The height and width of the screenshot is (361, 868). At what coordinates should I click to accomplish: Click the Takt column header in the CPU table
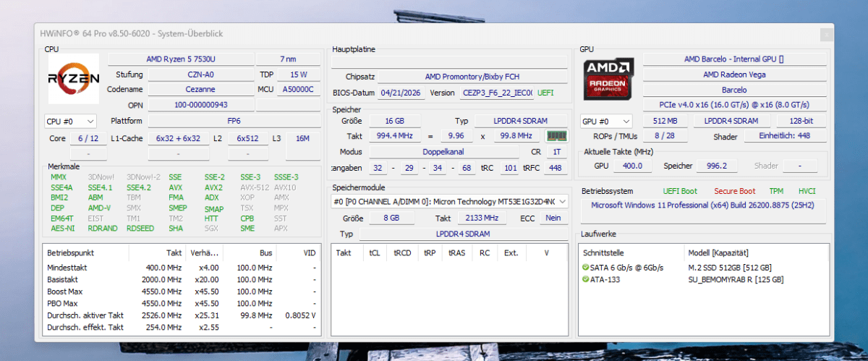pos(156,253)
